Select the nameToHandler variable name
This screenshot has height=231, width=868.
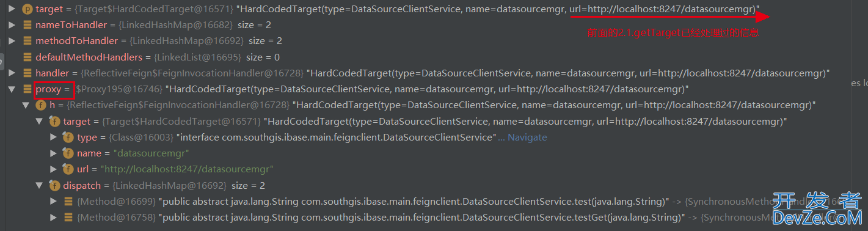[x=71, y=25]
